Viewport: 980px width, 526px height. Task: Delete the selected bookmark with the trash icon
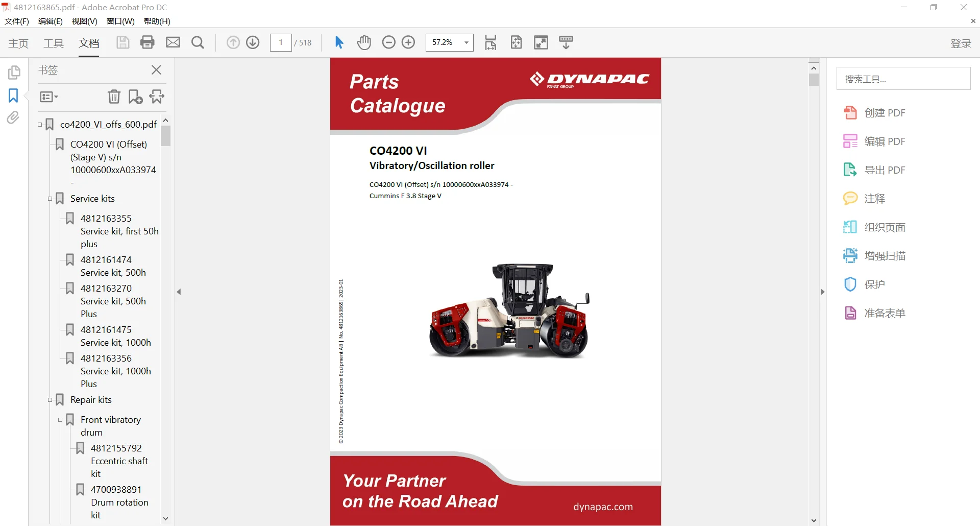114,97
